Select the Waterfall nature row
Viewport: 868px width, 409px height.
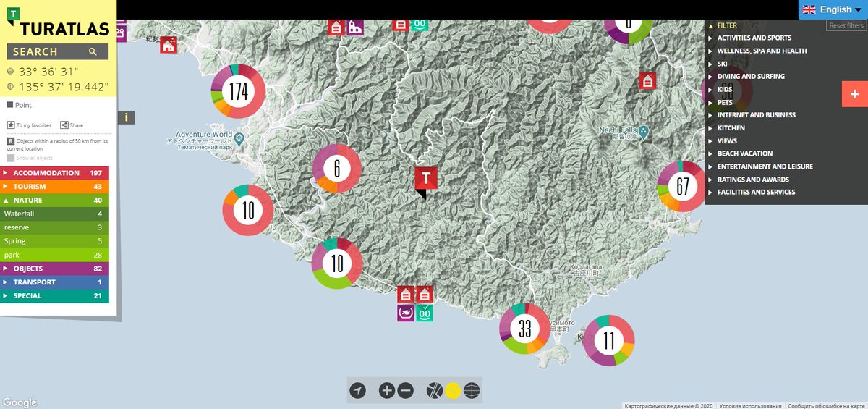[54, 214]
